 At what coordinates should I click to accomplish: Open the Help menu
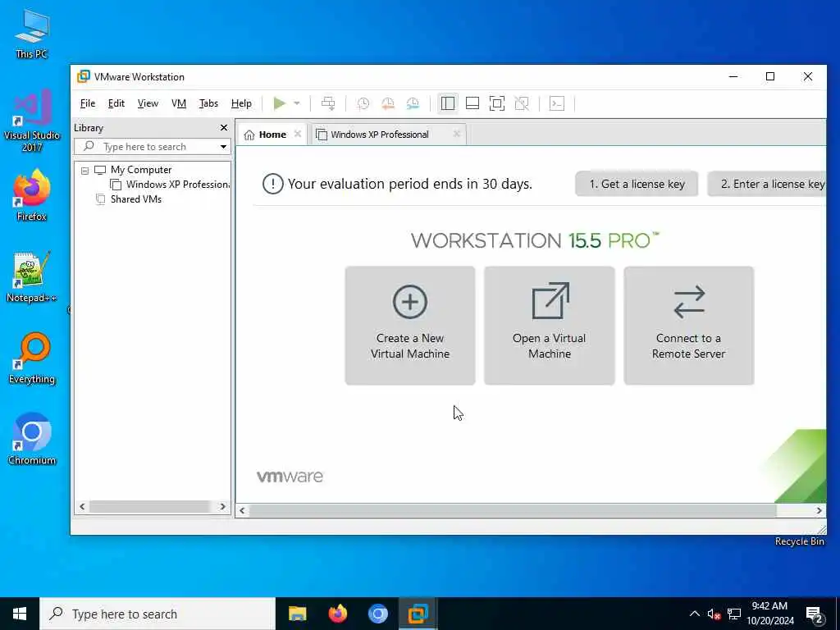point(241,103)
